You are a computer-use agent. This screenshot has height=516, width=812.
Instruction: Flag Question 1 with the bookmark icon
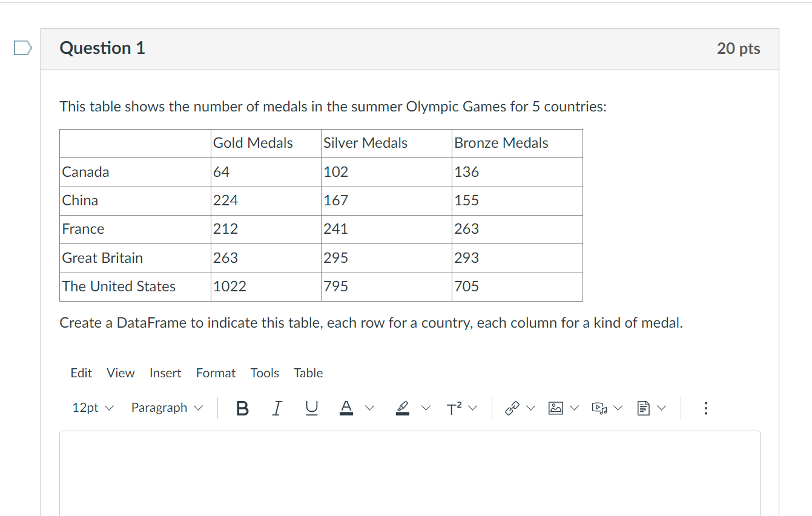[22, 47]
